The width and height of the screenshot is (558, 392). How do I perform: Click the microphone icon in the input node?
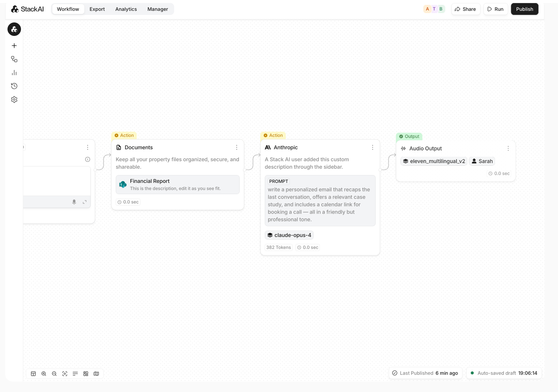click(x=74, y=202)
